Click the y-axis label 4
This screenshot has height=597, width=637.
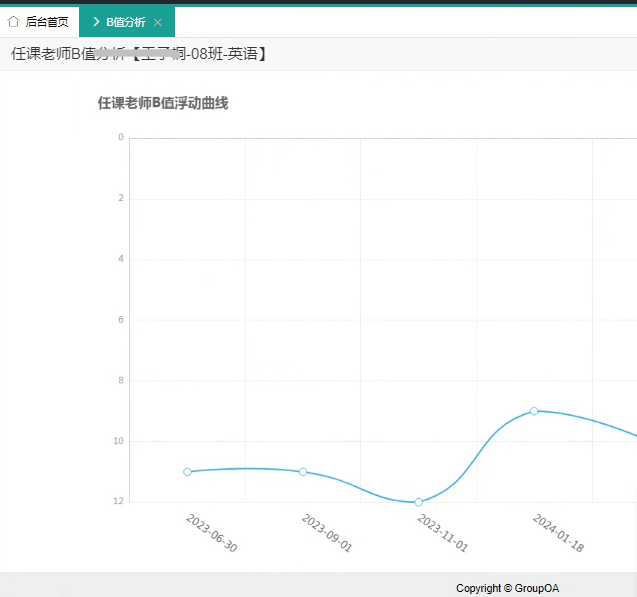[121, 259]
